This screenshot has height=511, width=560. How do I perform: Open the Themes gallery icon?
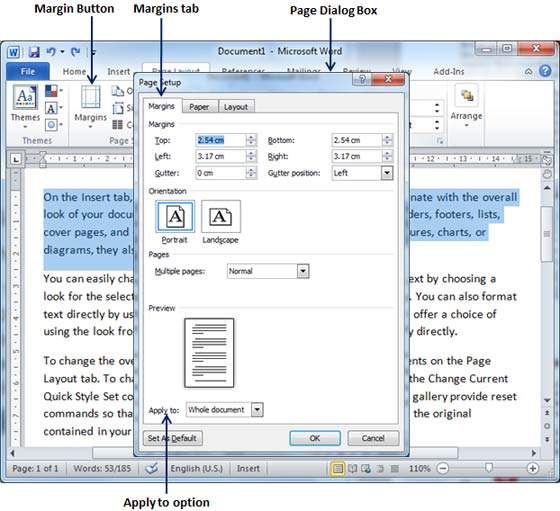click(25, 97)
